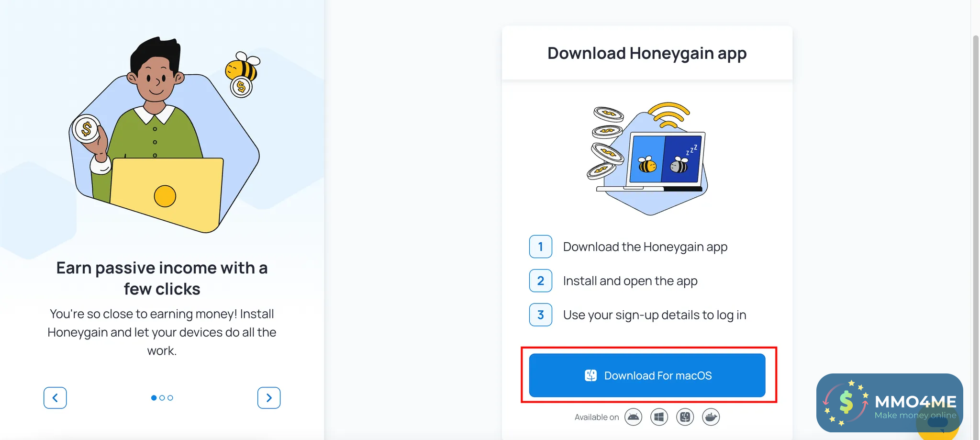Advance to next slide with right chevron
980x440 pixels.
click(269, 398)
